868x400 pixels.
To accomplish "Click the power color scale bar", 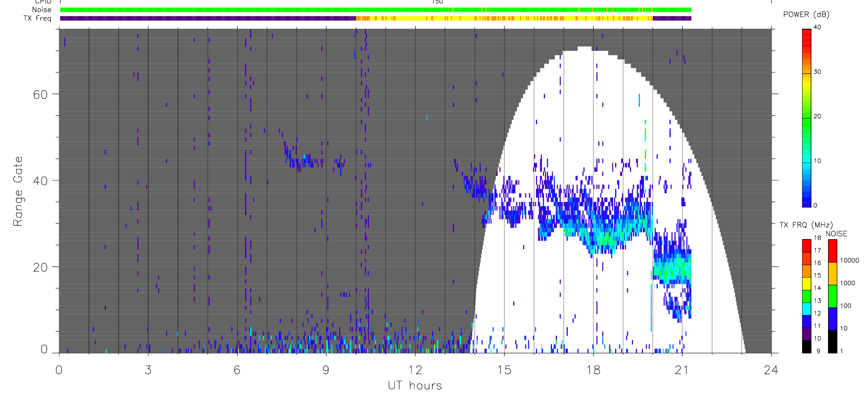I will tap(807, 118).
